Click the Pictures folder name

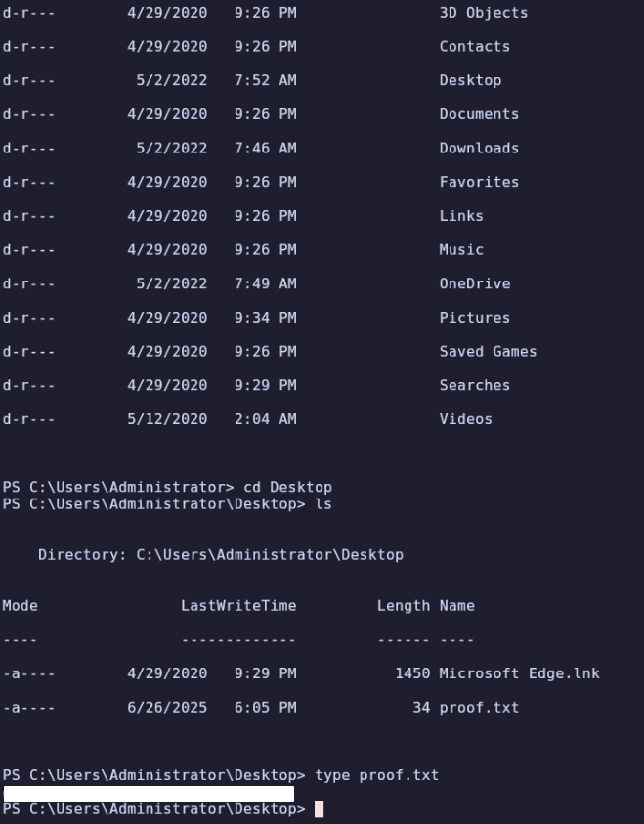(474, 318)
